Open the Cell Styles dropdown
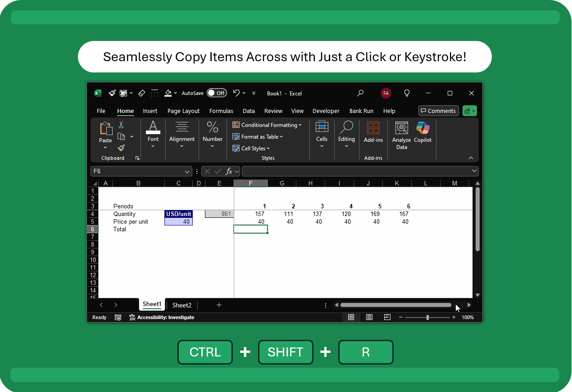572x392 pixels. coord(251,149)
